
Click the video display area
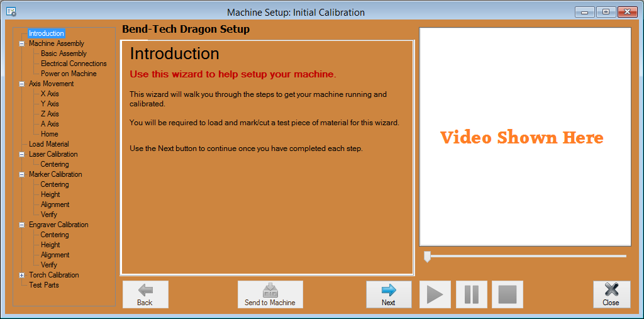[x=525, y=137]
